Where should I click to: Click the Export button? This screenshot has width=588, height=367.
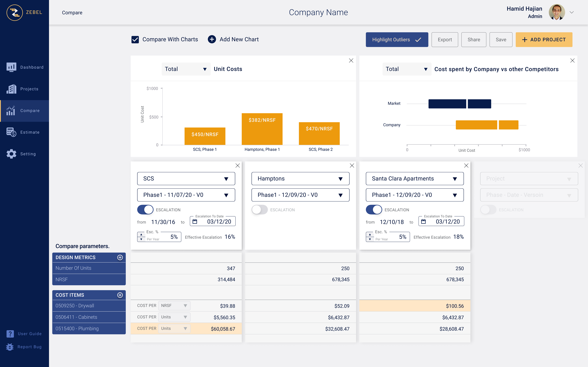445,40
